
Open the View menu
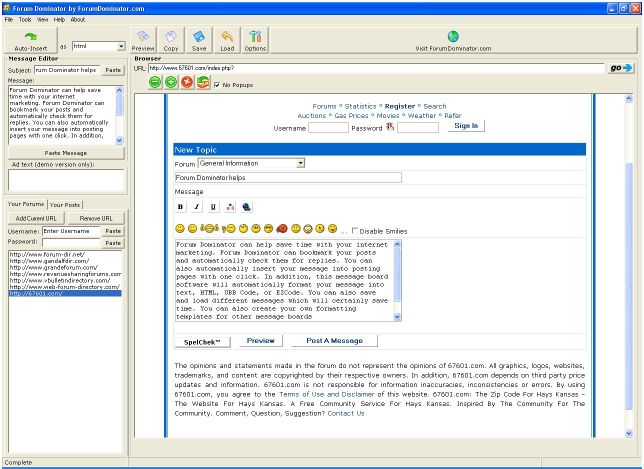click(x=42, y=19)
